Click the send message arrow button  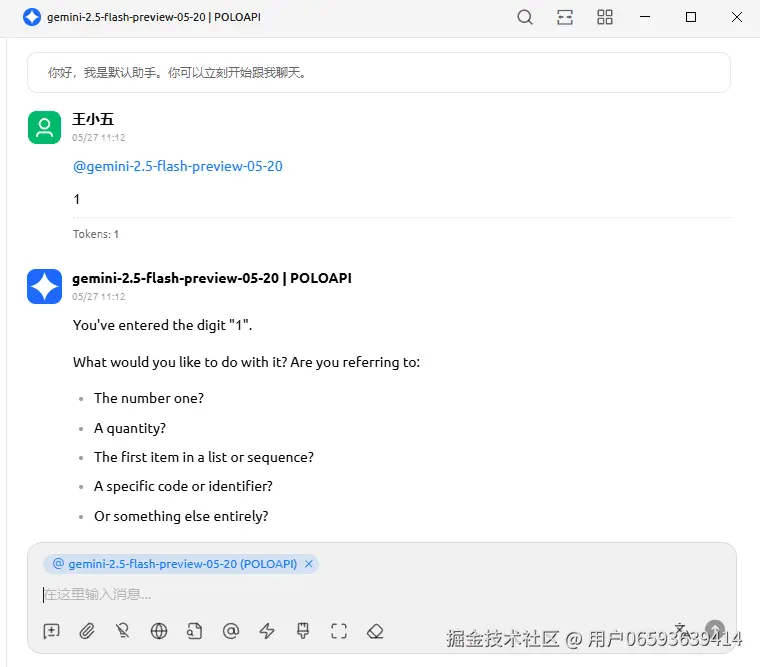715,630
